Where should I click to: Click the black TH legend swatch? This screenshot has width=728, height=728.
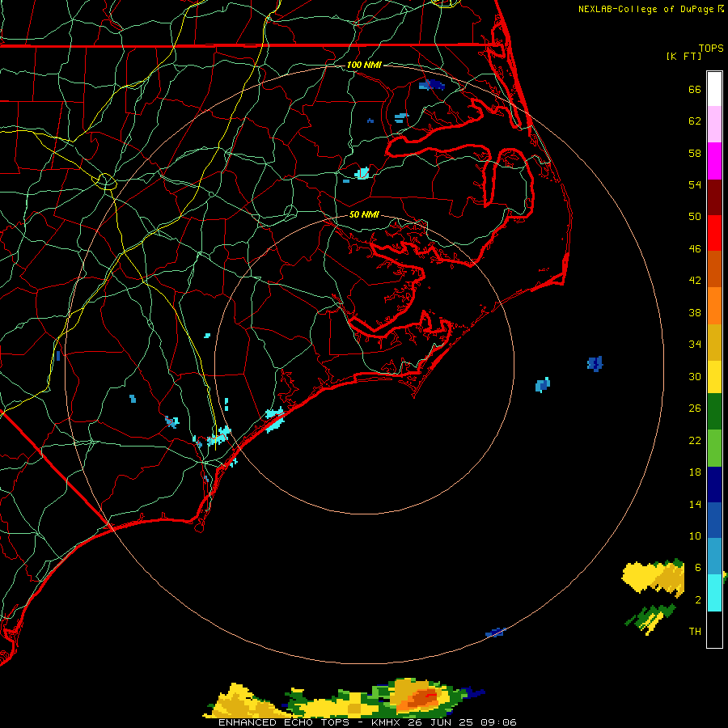(714, 629)
